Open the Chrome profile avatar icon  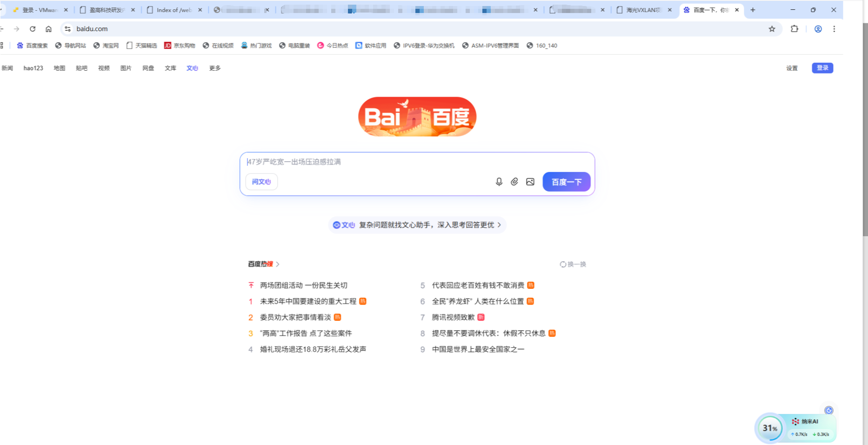tap(818, 29)
